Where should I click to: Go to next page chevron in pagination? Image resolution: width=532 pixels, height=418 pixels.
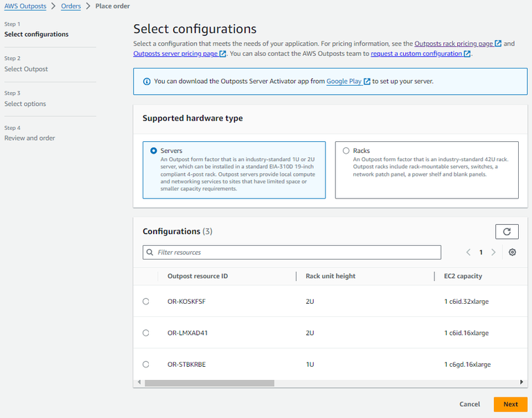point(493,253)
